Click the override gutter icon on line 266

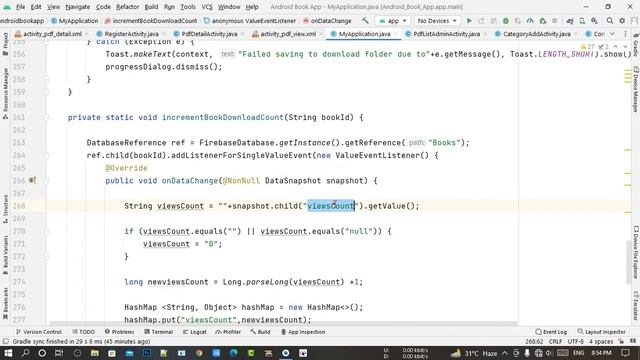point(33,180)
